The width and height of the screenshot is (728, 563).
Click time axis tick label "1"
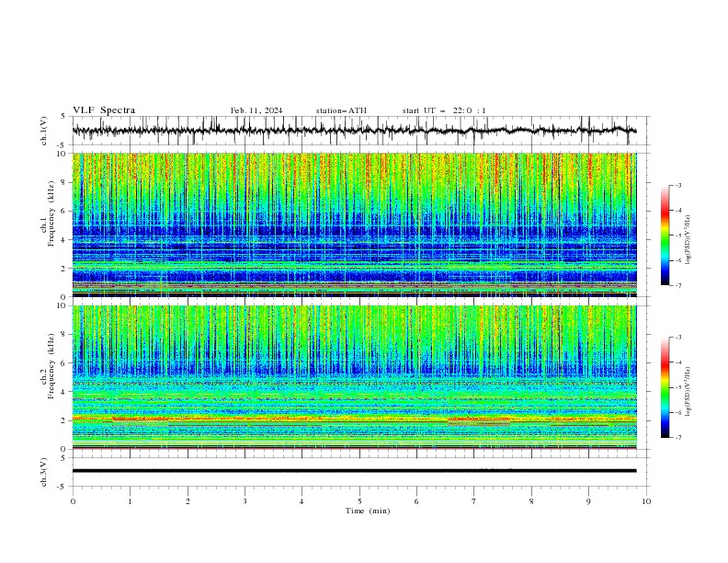(x=130, y=501)
